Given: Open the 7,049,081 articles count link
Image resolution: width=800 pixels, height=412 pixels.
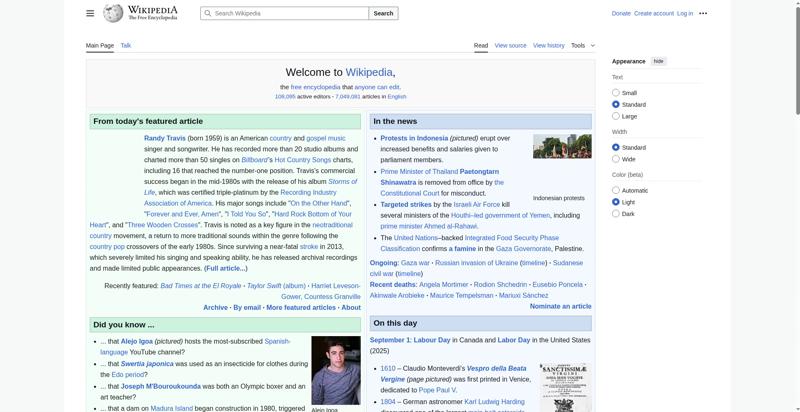Looking at the screenshot, I should (347, 96).
